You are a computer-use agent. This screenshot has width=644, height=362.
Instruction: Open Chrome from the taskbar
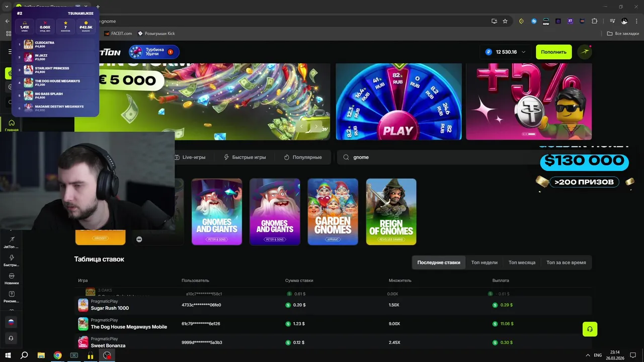tap(57, 355)
